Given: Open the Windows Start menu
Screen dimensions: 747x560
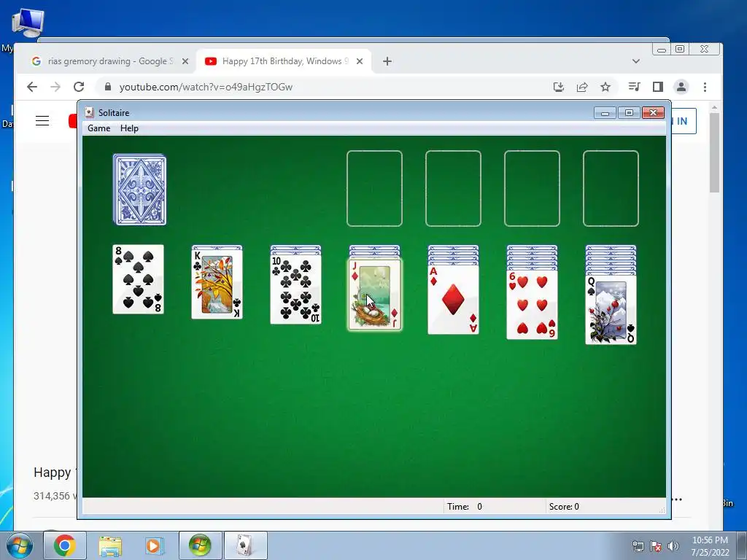Looking at the screenshot, I should 19,545.
